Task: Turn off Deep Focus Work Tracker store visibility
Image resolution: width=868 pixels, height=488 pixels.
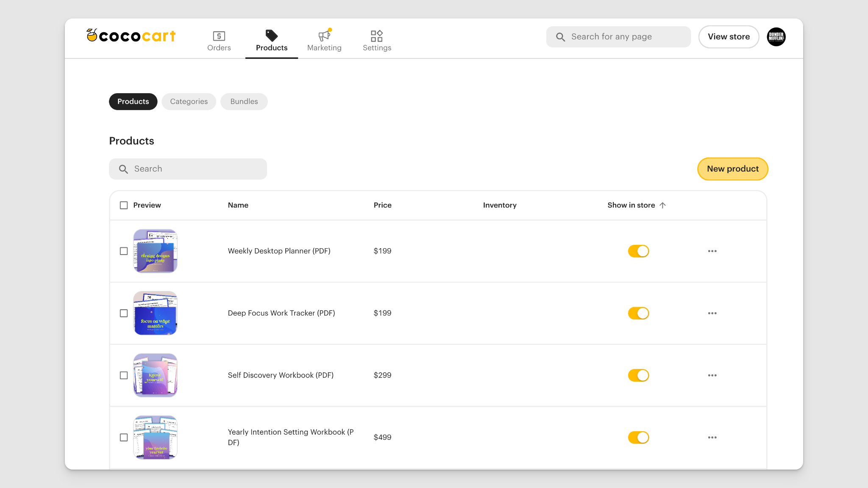Action: click(x=638, y=313)
